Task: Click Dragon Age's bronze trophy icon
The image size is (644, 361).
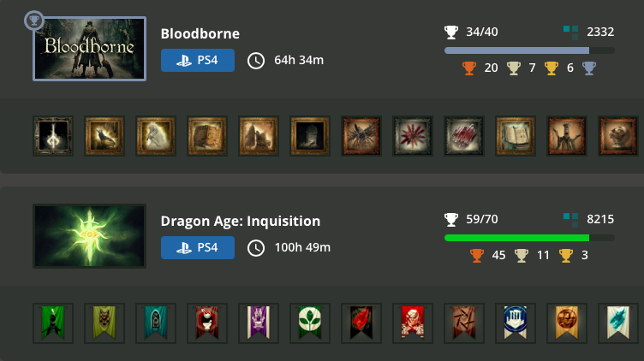Action: 477,255
